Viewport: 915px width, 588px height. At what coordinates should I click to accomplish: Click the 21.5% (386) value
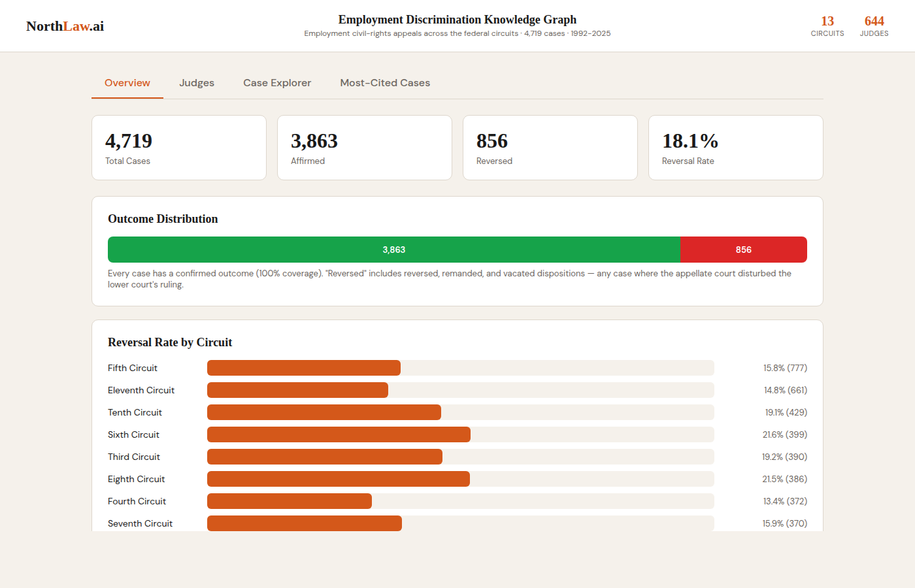click(785, 479)
